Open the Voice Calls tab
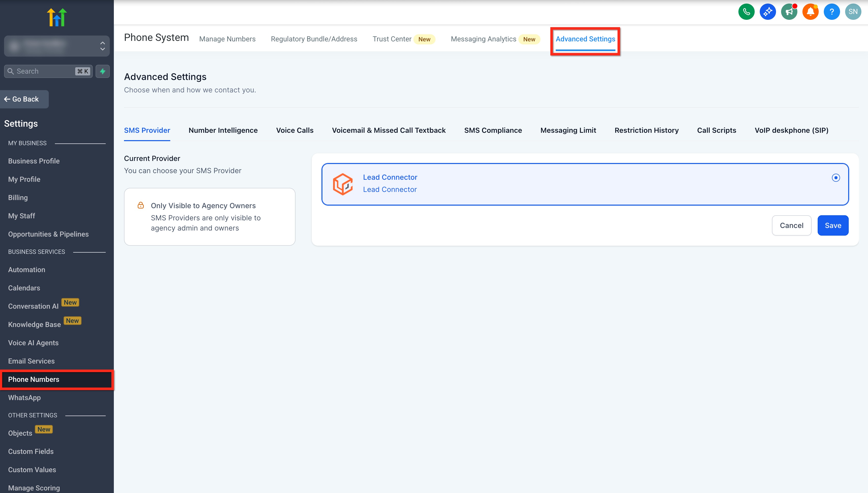The image size is (868, 493). click(x=294, y=130)
